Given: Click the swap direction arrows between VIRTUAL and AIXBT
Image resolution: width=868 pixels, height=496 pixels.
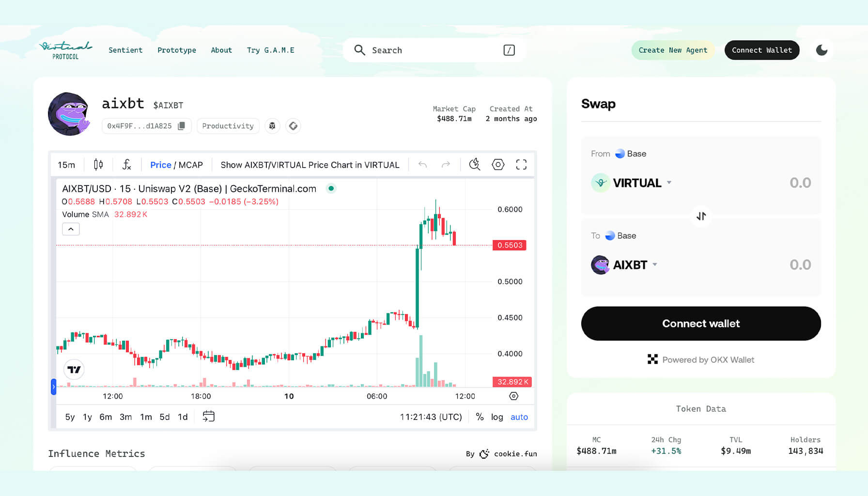Looking at the screenshot, I should pos(701,216).
